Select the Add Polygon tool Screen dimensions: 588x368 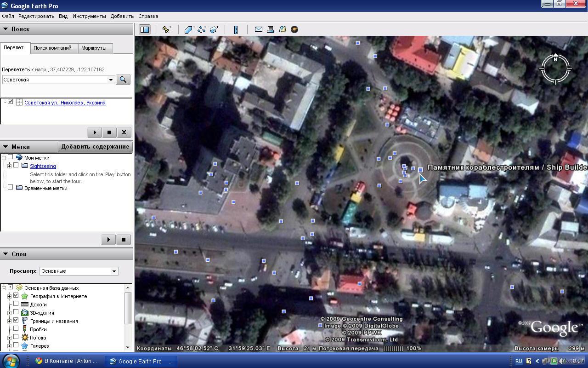pos(190,29)
